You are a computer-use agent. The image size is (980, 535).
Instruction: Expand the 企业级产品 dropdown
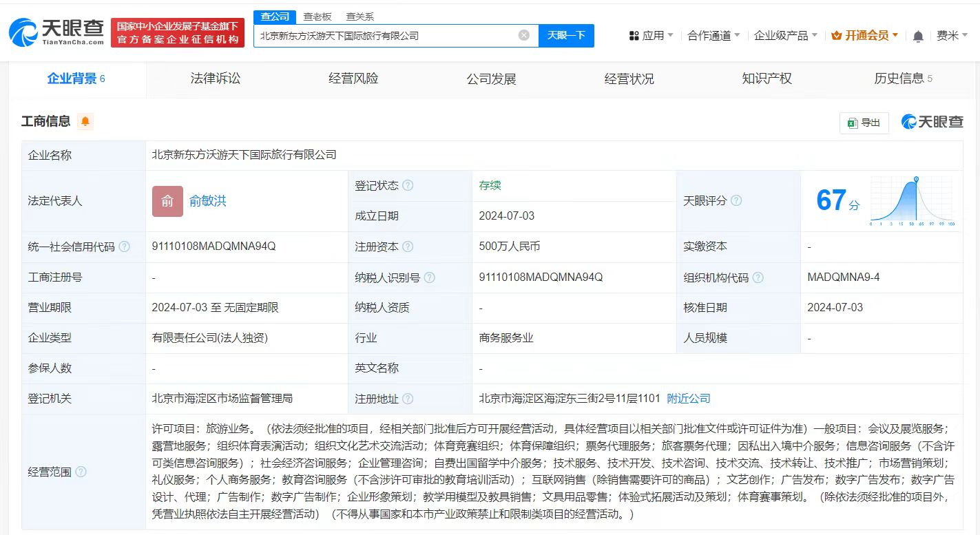coord(786,36)
